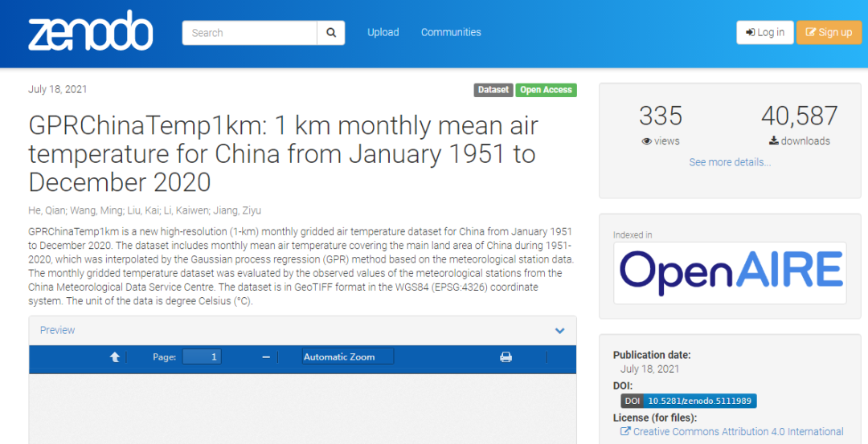
Task: Click author name He, Qian
Action: pos(46,210)
